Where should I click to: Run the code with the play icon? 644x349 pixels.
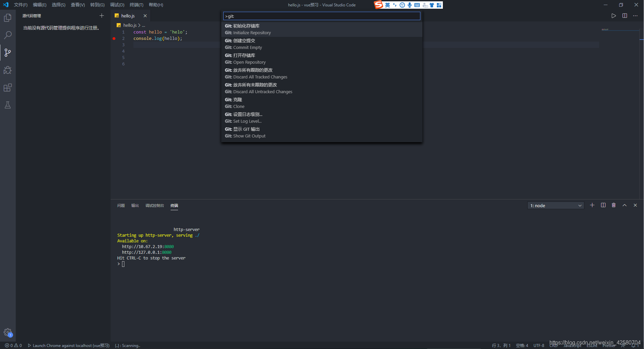pos(613,16)
